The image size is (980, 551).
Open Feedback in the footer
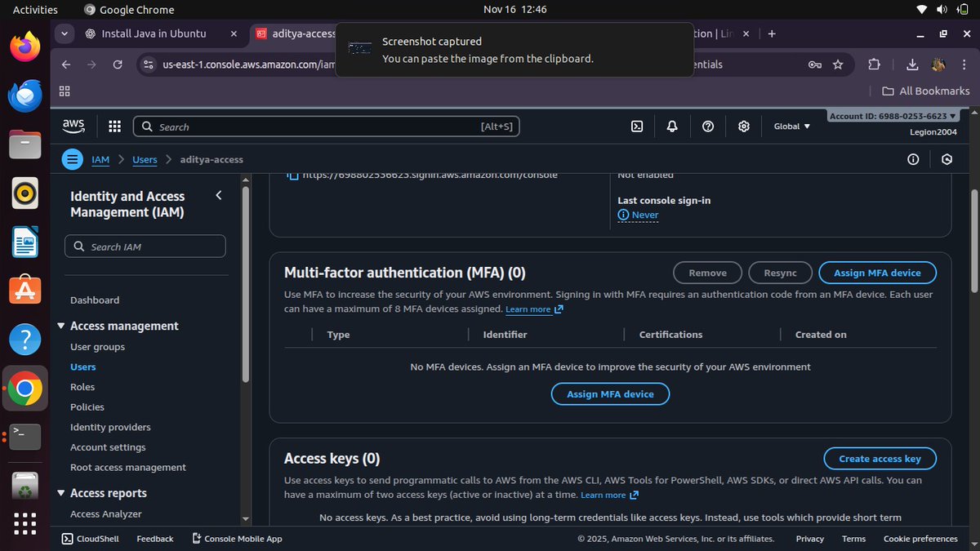coord(155,539)
